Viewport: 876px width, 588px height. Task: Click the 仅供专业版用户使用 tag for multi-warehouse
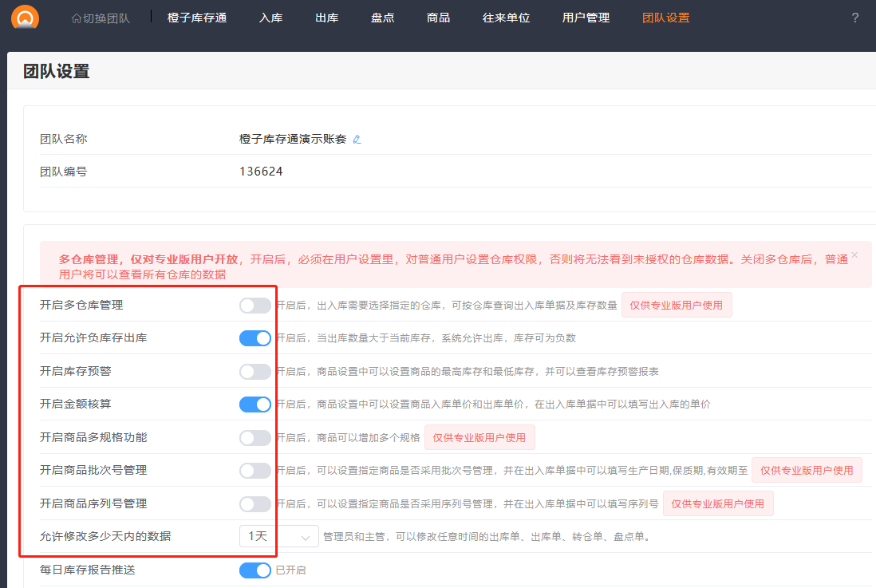coord(677,306)
